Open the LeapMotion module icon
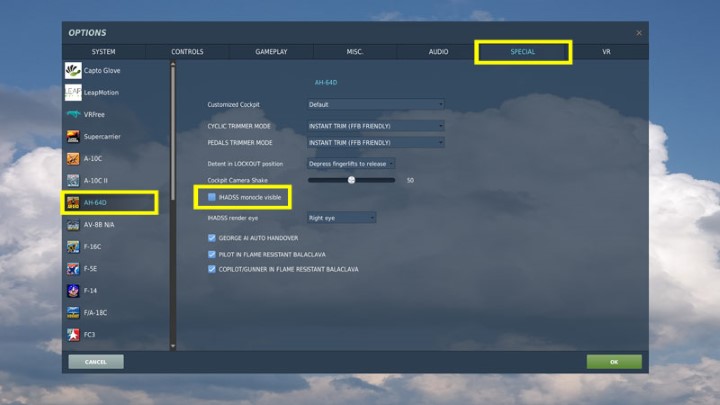720x405 pixels. [x=73, y=92]
